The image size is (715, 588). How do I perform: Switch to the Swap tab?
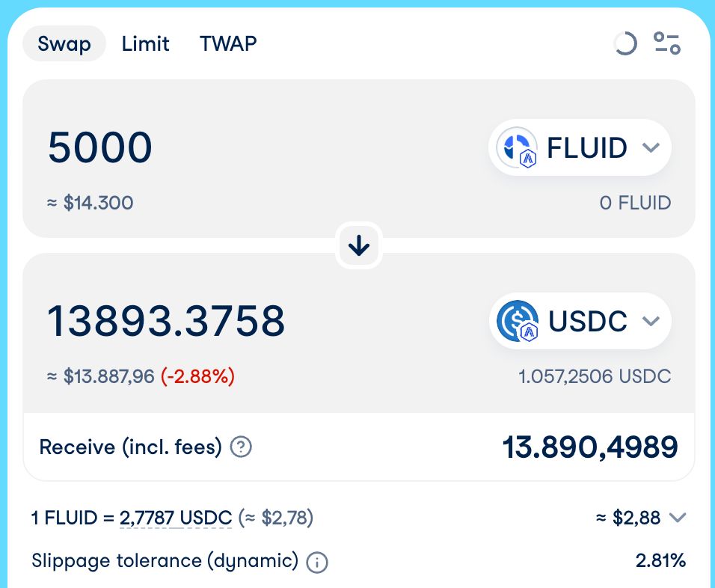64,43
